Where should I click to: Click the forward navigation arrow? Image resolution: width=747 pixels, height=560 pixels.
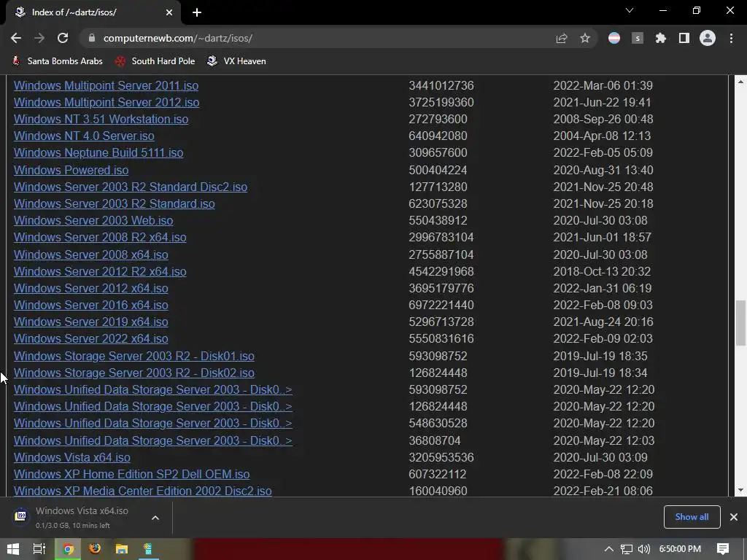pos(39,38)
